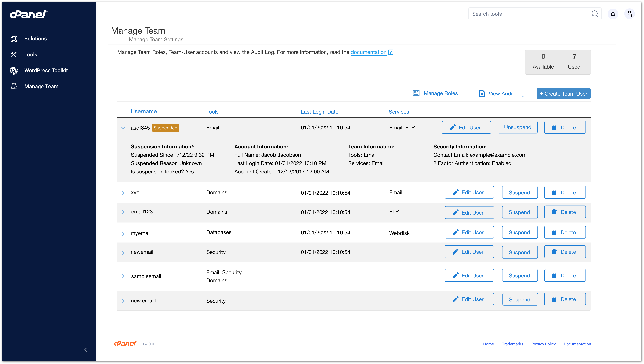Expand the email123 user row
644x364 pixels.
[123, 212]
